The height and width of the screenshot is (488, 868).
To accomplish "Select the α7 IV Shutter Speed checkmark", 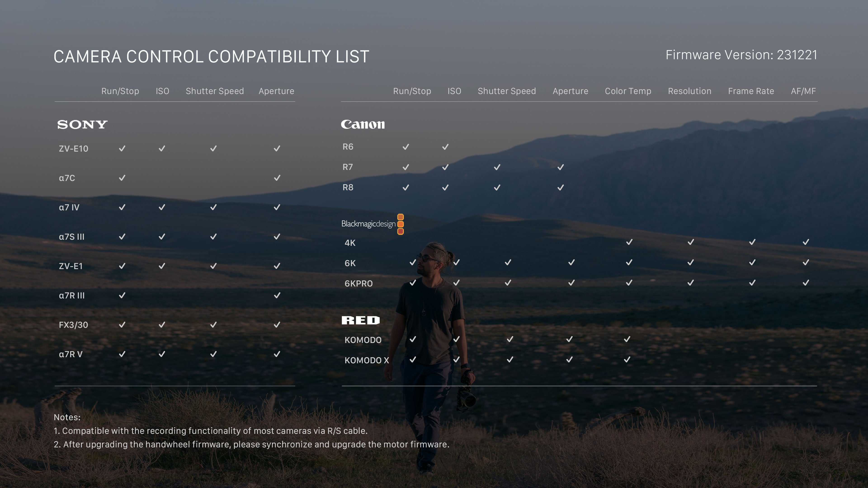I will 214,207.
